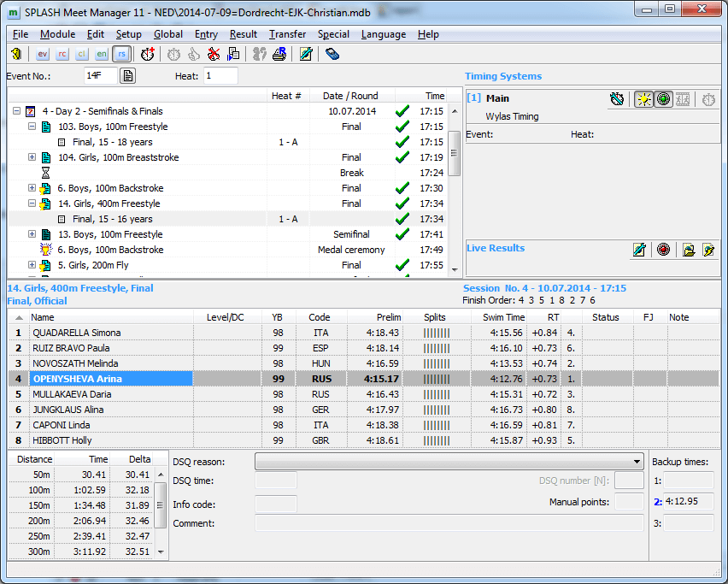
Task: Toggle the 'rs' results module button
Action: (121, 54)
